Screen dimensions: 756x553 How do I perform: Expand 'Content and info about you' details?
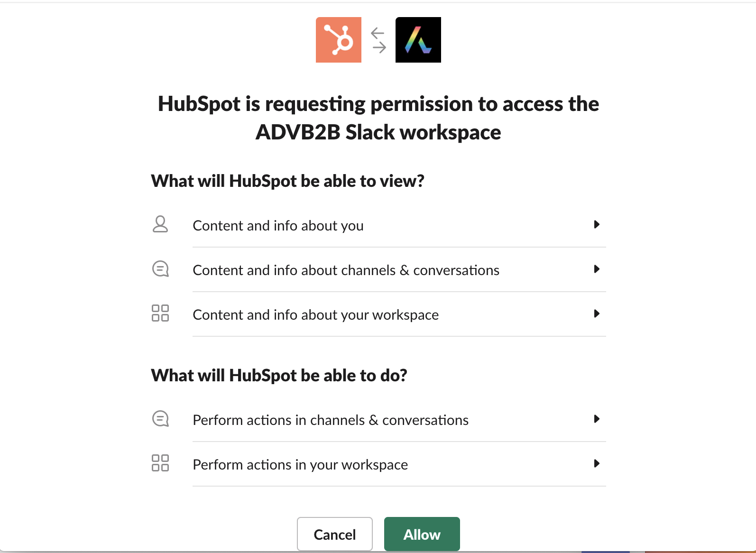(597, 225)
